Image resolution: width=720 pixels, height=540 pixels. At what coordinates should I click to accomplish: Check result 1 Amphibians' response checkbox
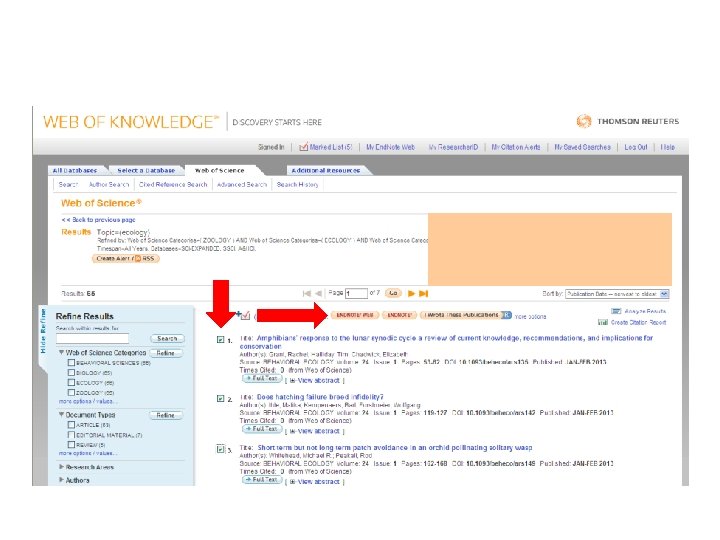coord(220,340)
